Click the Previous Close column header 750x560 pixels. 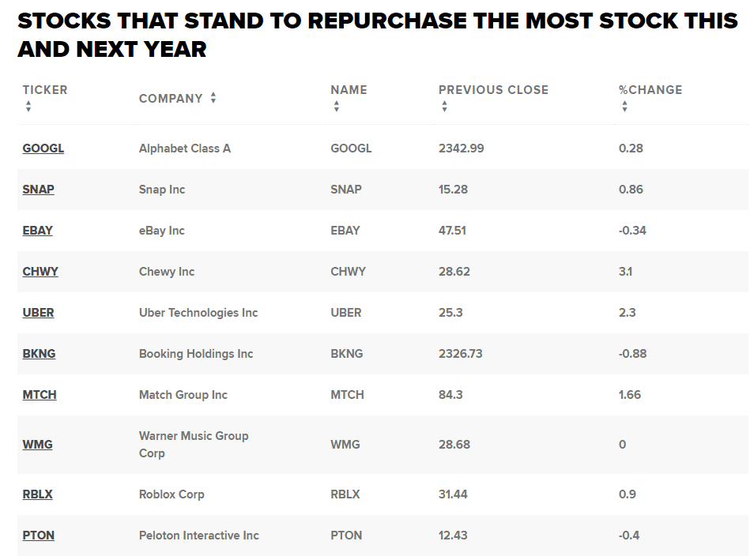coord(493,90)
